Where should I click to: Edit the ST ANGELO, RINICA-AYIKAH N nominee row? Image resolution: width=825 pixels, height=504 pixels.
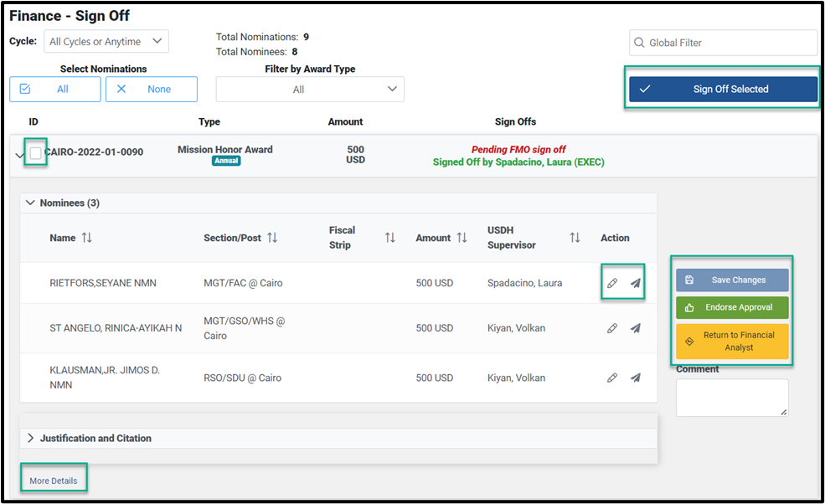tap(612, 328)
